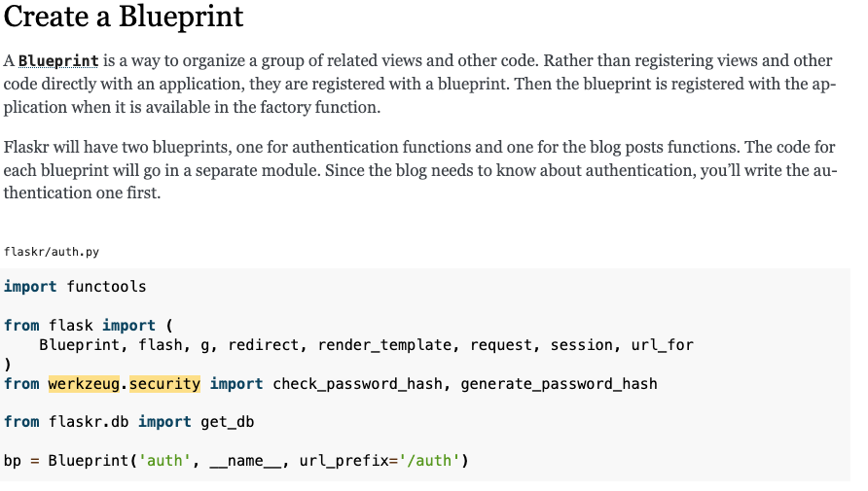Click "render_template" in the import list
868x491 pixels.
click(384, 345)
